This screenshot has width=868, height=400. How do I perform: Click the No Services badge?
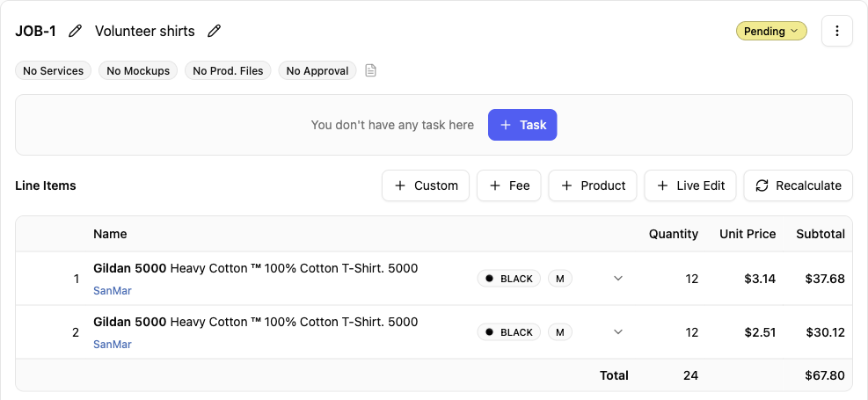click(x=53, y=71)
